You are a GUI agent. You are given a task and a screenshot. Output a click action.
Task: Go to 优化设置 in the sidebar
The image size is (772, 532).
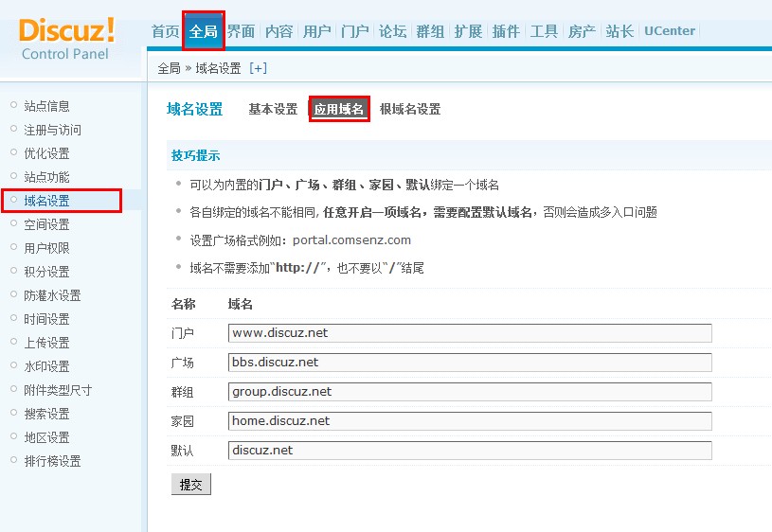(x=46, y=153)
